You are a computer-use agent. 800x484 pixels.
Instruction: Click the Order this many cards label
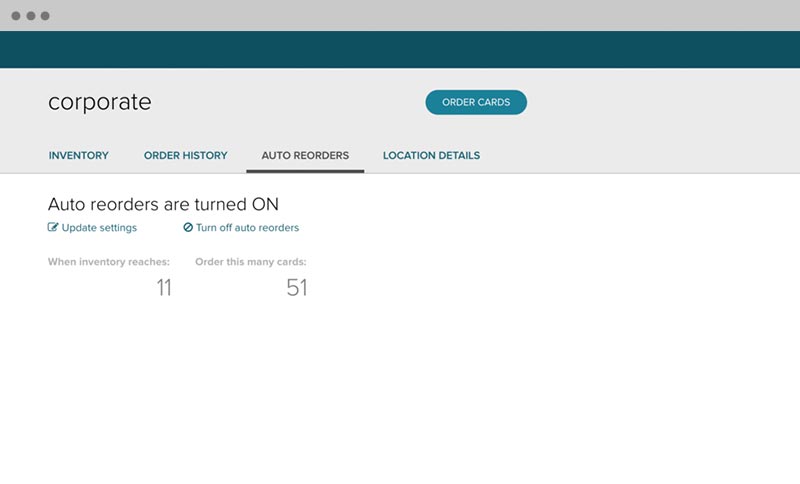[x=250, y=262]
